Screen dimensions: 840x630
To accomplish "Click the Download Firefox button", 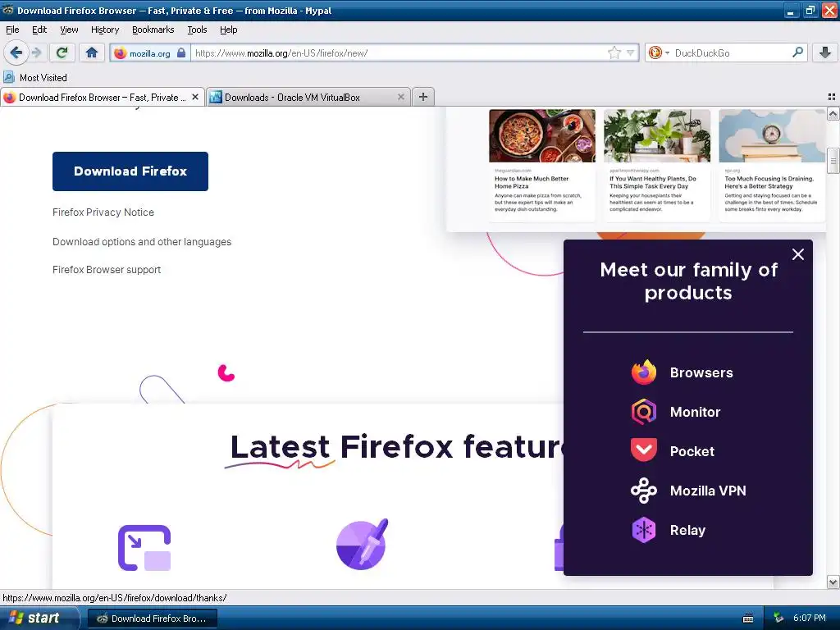I will coord(130,171).
